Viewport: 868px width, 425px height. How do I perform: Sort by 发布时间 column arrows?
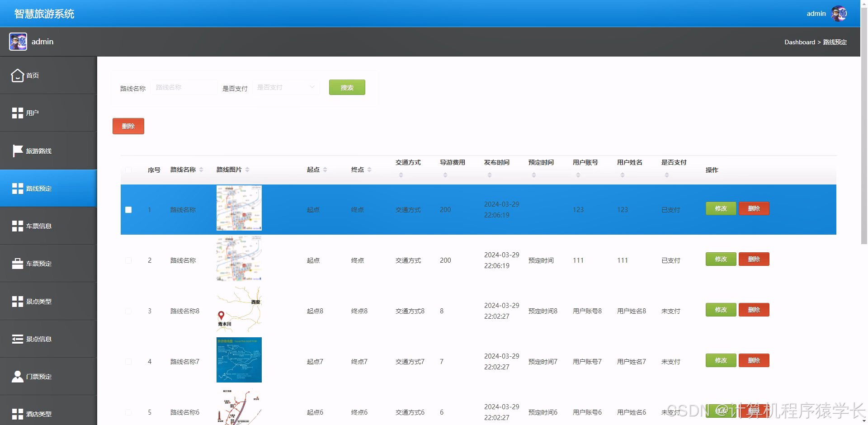[x=490, y=175]
